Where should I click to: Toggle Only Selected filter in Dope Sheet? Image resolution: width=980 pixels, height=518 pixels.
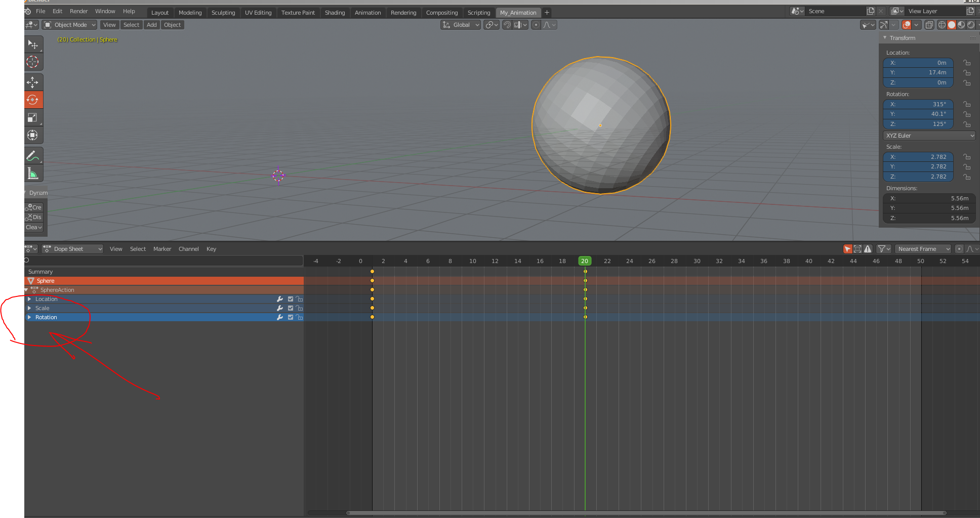(x=847, y=249)
